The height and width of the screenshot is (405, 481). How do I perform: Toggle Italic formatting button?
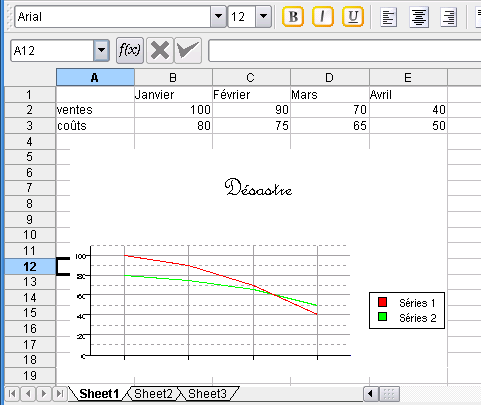point(323,16)
